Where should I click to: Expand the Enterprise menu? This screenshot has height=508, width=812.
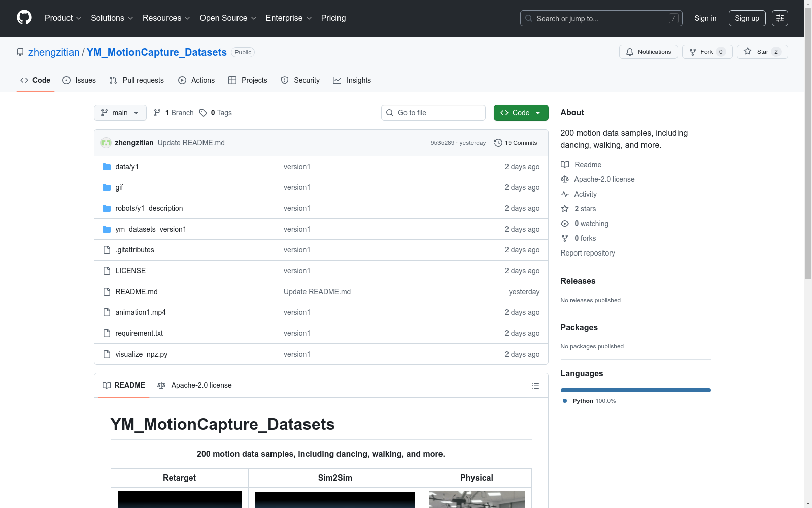point(289,18)
